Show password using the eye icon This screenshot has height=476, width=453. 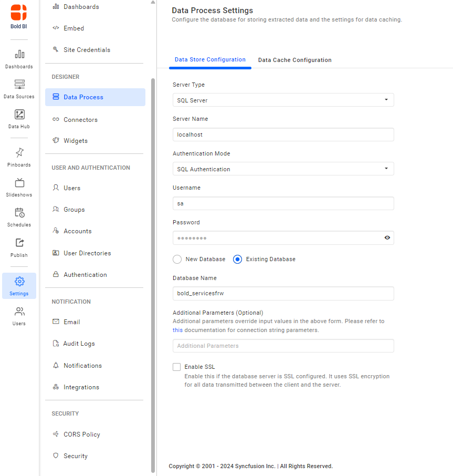[387, 238]
